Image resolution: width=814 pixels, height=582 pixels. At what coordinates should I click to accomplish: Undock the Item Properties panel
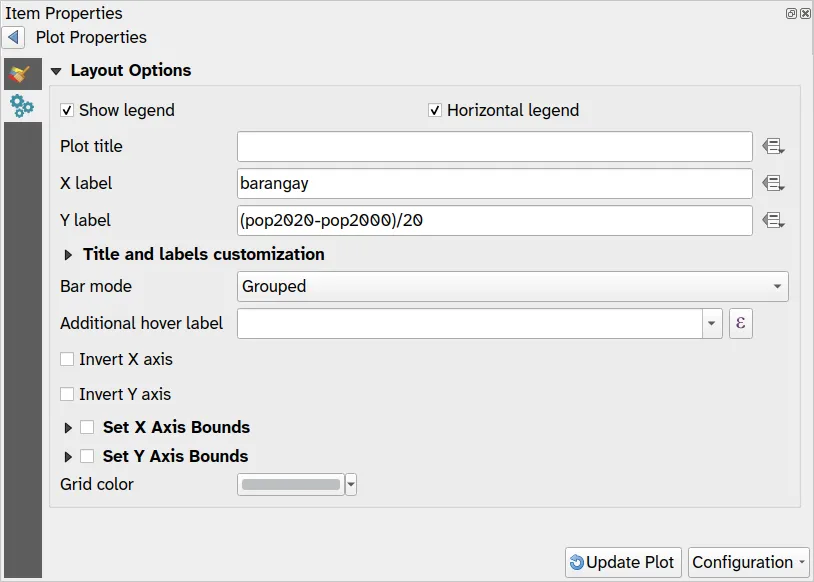click(x=791, y=14)
